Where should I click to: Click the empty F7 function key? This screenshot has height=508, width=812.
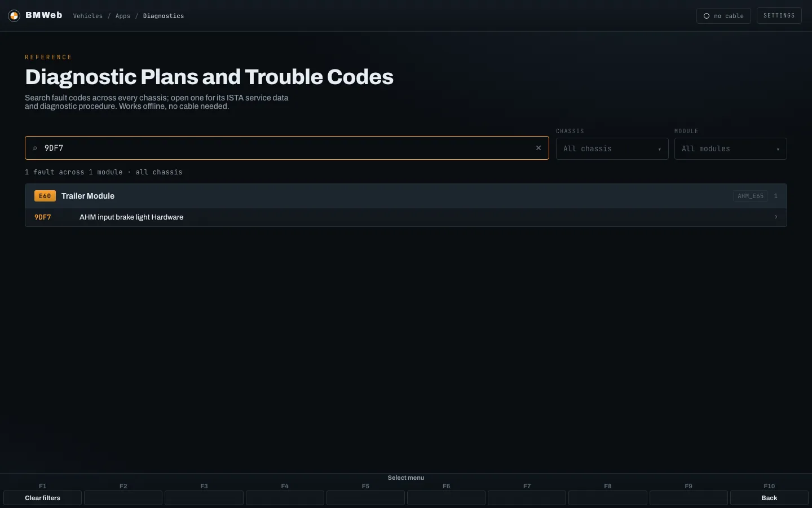[x=527, y=498]
